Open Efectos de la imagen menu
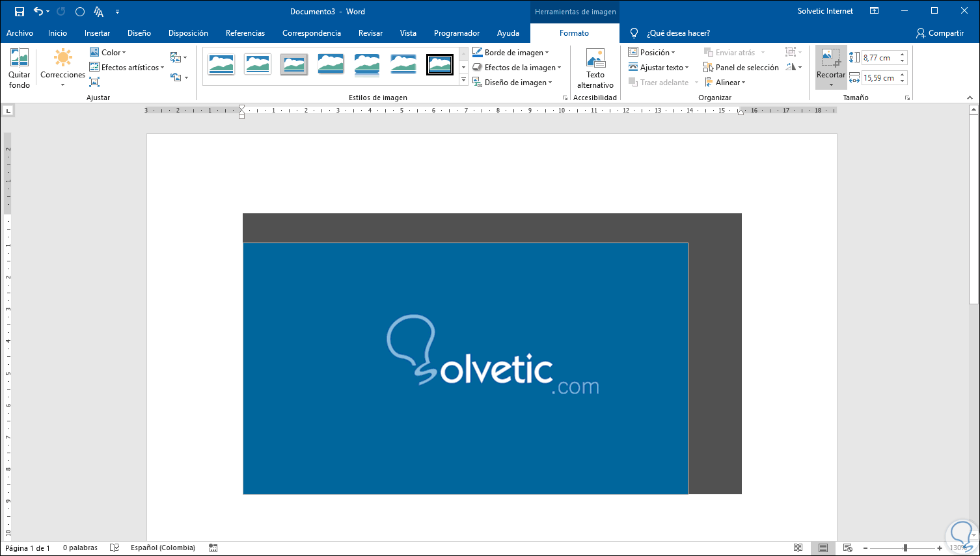The height and width of the screenshot is (556, 980). (x=517, y=68)
